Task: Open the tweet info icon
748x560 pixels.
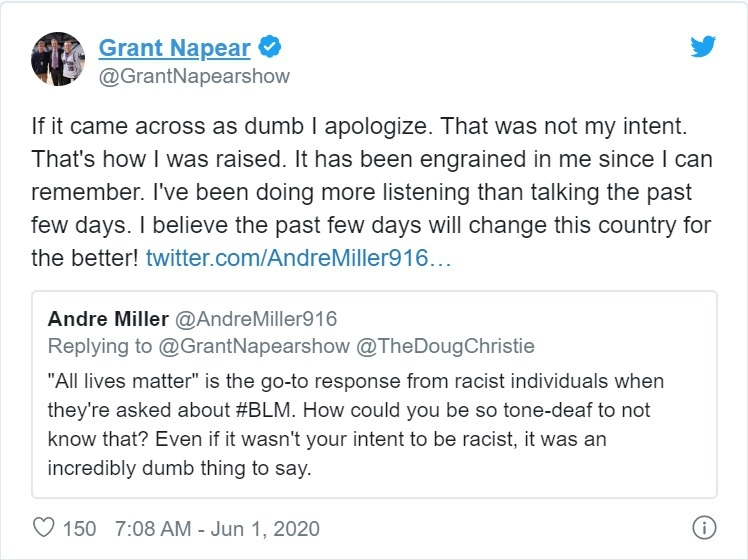Action: (704, 526)
